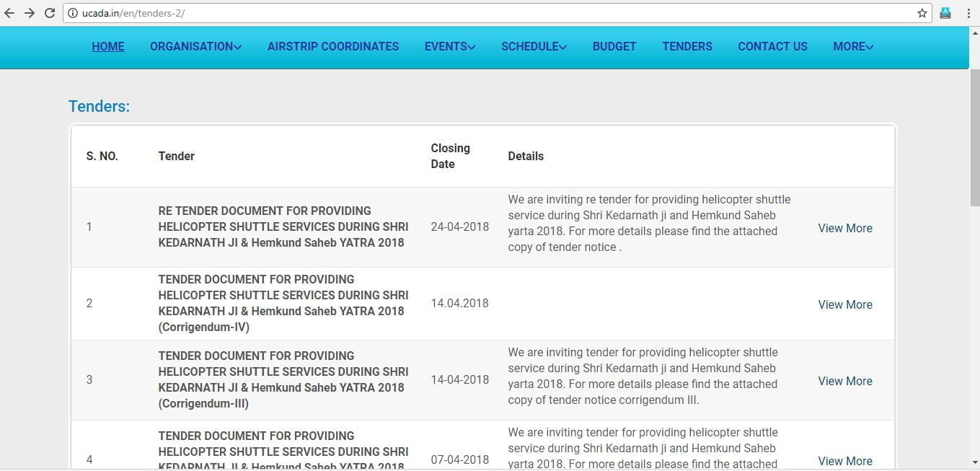This screenshot has height=471, width=980.
Task: Open AIRSTRIP COORDINATES page
Action: click(332, 46)
